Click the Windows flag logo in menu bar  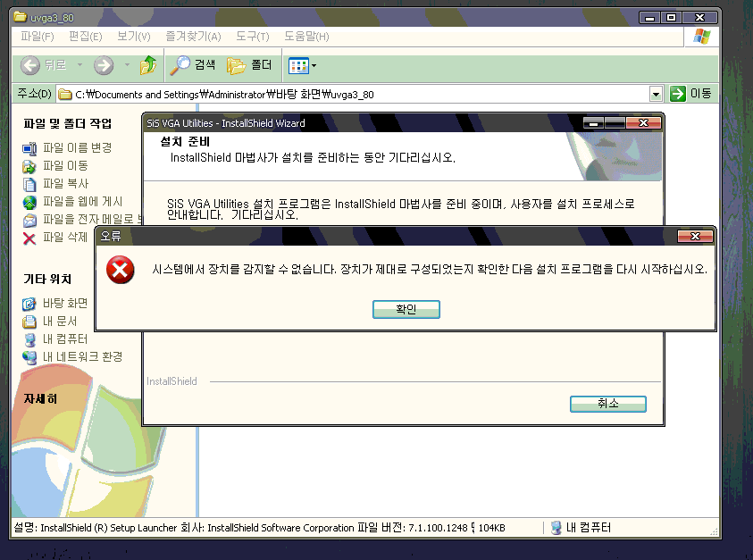point(701,37)
